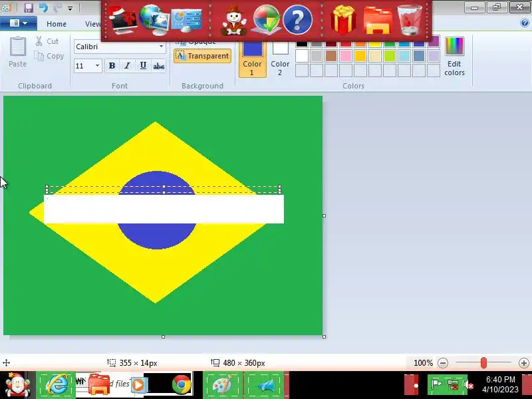Image resolution: width=532 pixels, height=399 pixels.
Task: Toggle Italic text formatting
Action: 127,66
